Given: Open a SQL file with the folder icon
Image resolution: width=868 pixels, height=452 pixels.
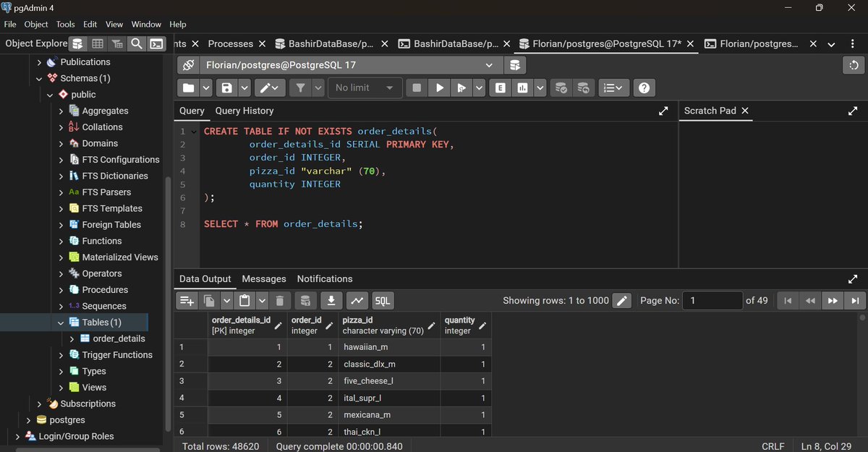Looking at the screenshot, I should [189, 88].
